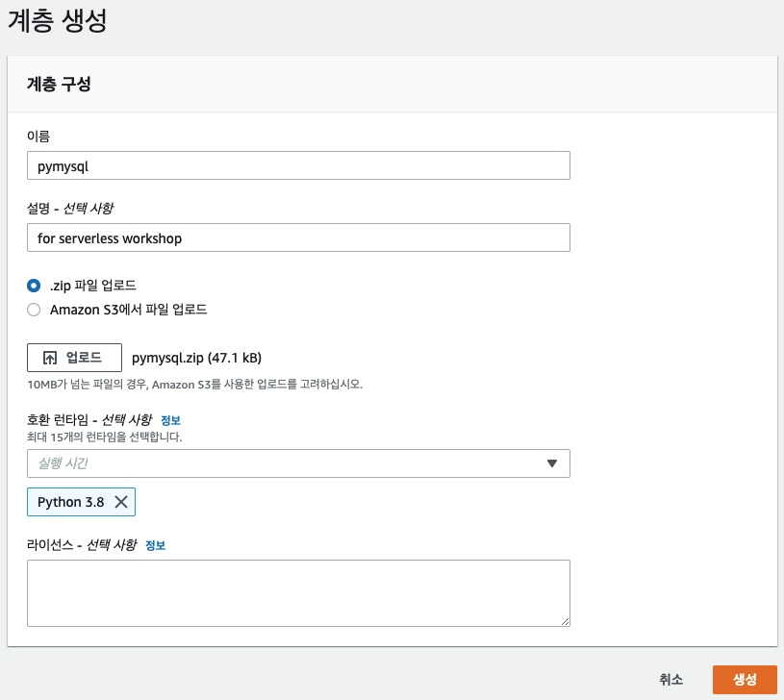784x700 pixels.
Task: Click the license textarea resize handle
Action: 565,621
